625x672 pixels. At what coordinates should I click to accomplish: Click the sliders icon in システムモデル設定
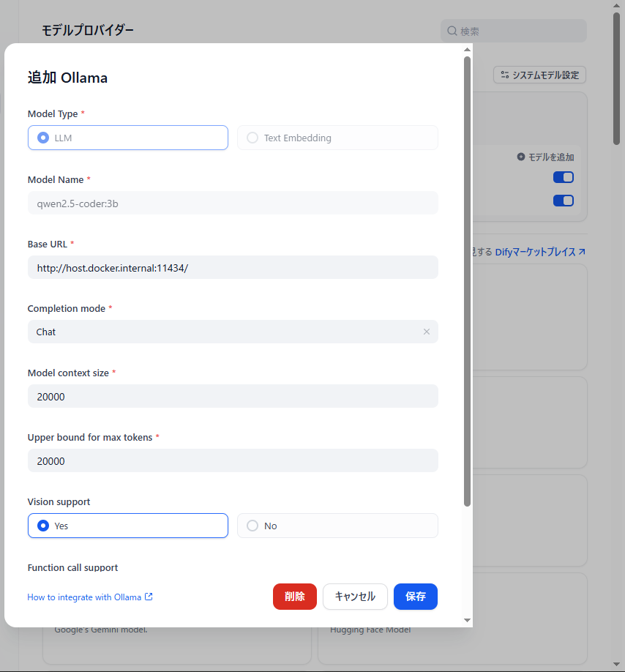(x=505, y=75)
